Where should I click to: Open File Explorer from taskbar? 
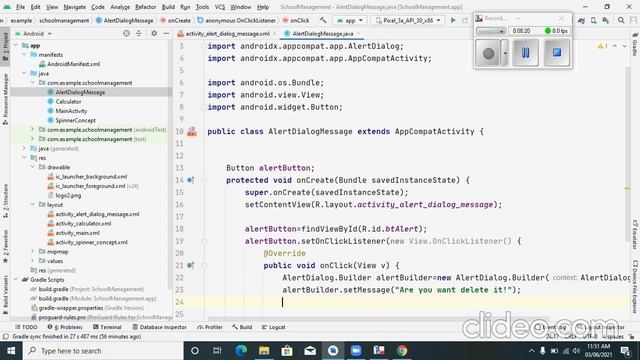coord(264,351)
